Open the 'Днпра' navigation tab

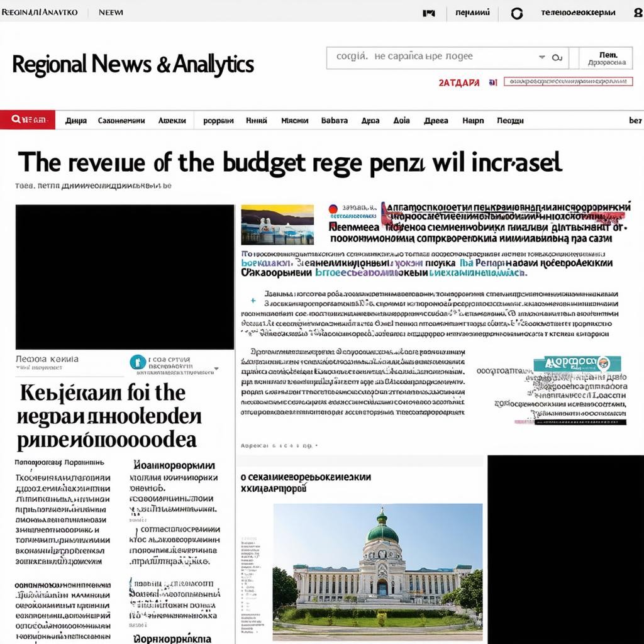click(x=76, y=121)
